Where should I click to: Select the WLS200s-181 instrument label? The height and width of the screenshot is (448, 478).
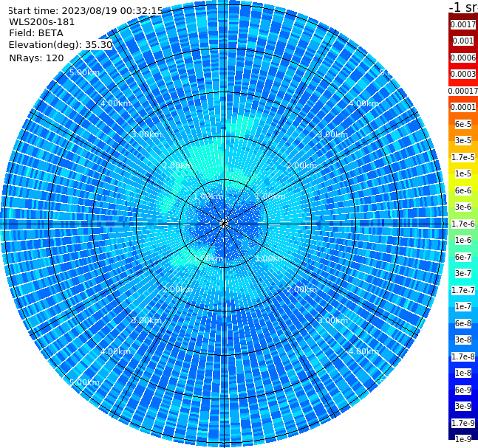(42, 22)
